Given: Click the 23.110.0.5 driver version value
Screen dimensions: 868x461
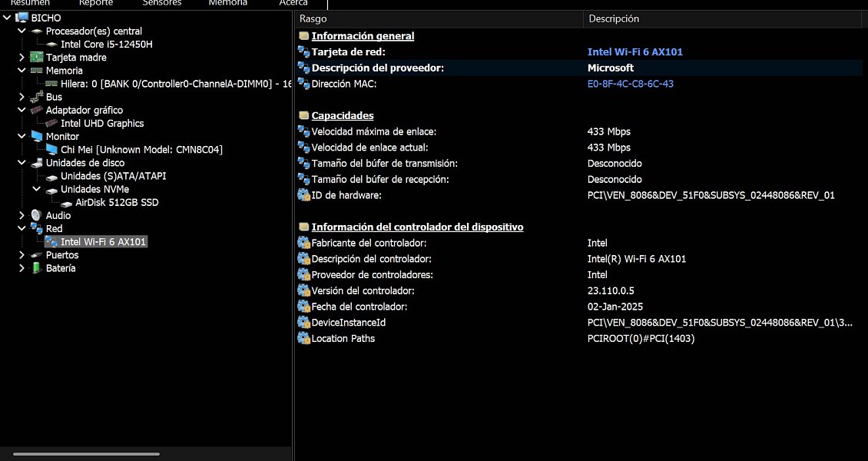Looking at the screenshot, I should [611, 290].
